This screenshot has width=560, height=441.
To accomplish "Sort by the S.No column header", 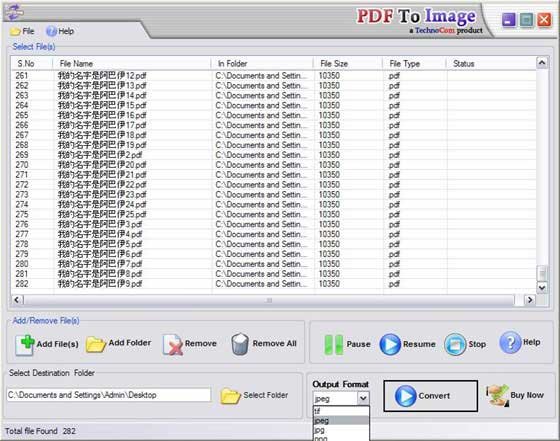I will pos(31,64).
